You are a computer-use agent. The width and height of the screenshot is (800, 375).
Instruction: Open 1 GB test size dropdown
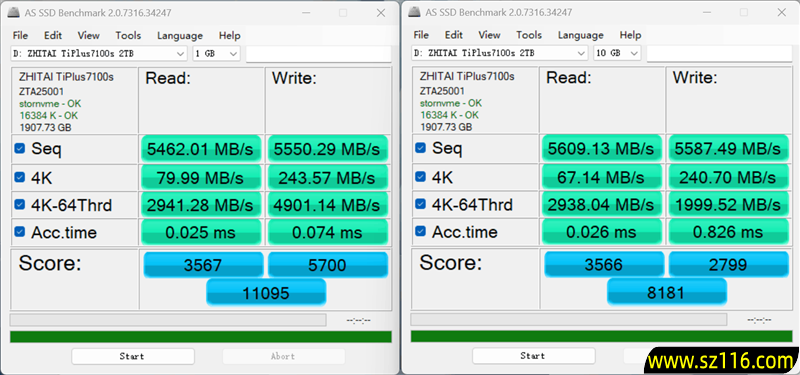[x=216, y=54]
